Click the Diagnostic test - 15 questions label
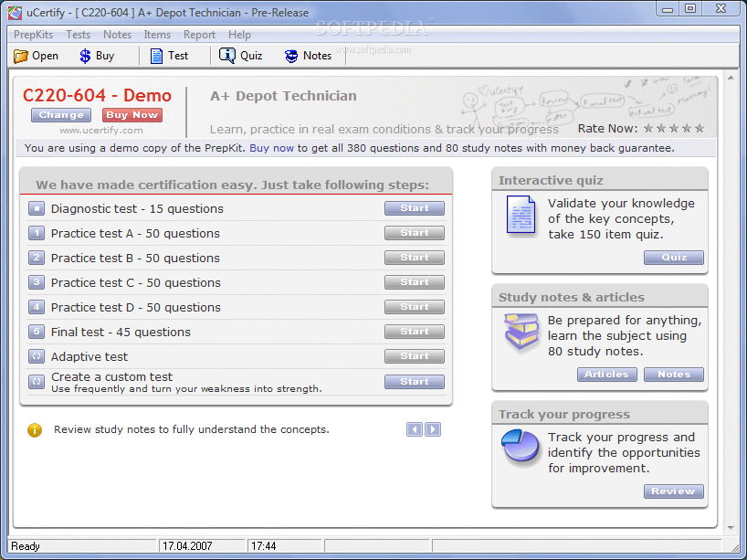 pos(137,209)
